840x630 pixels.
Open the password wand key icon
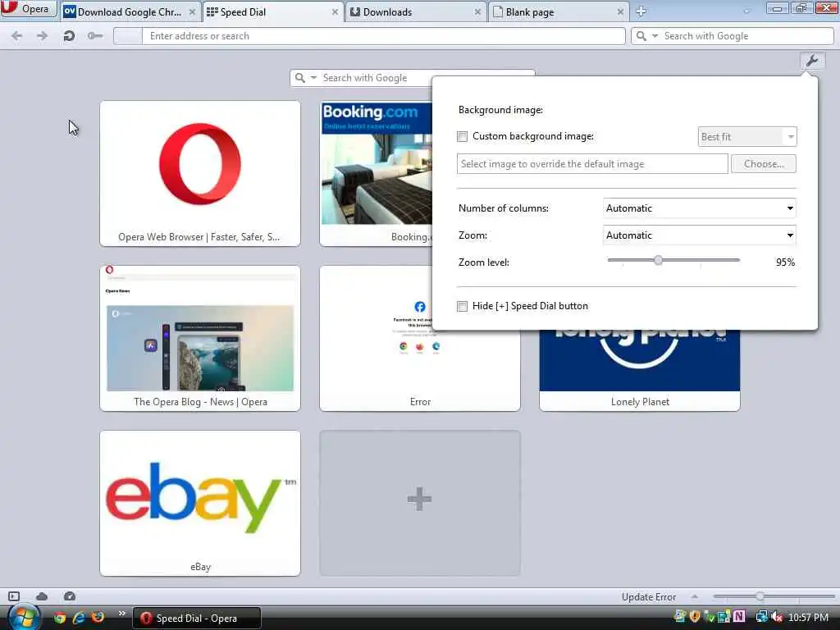click(95, 36)
